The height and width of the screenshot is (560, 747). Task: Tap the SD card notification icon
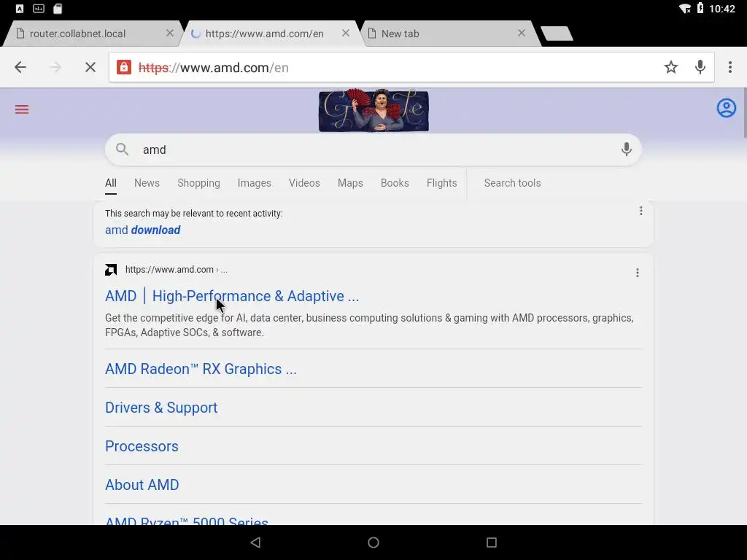click(x=58, y=9)
